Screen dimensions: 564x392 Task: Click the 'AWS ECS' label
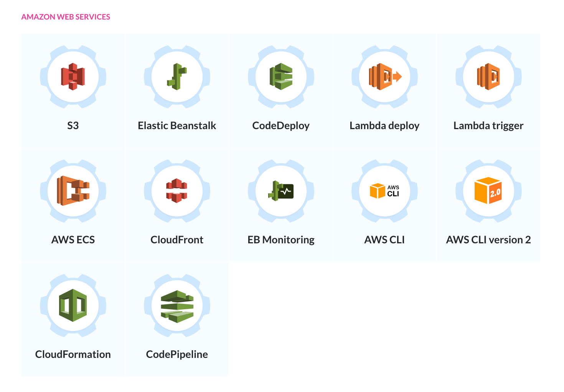point(73,240)
